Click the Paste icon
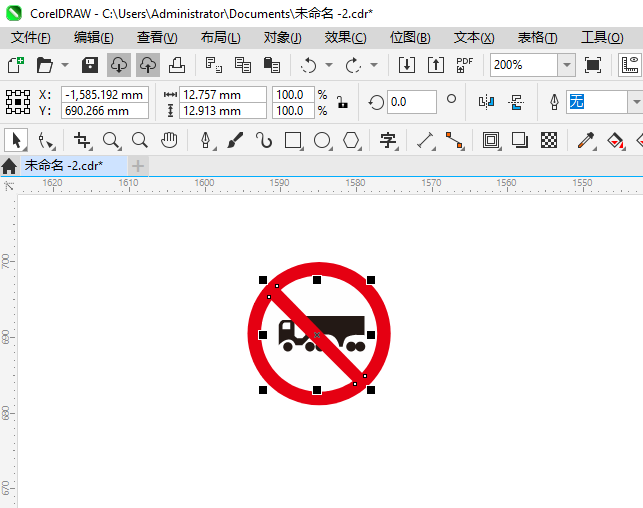The height and width of the screenshot is (508, 643). [271, 65]
